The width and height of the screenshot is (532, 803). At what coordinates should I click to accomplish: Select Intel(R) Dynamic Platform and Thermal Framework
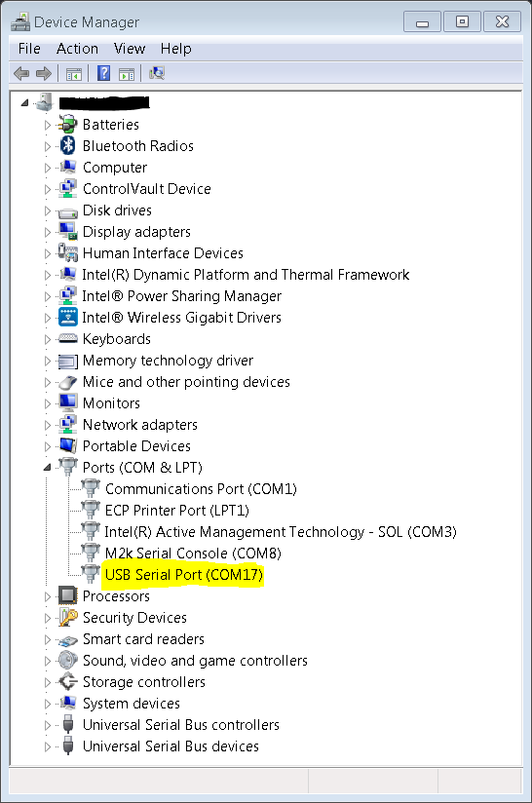pyautogui.click(x=246, y=275)
